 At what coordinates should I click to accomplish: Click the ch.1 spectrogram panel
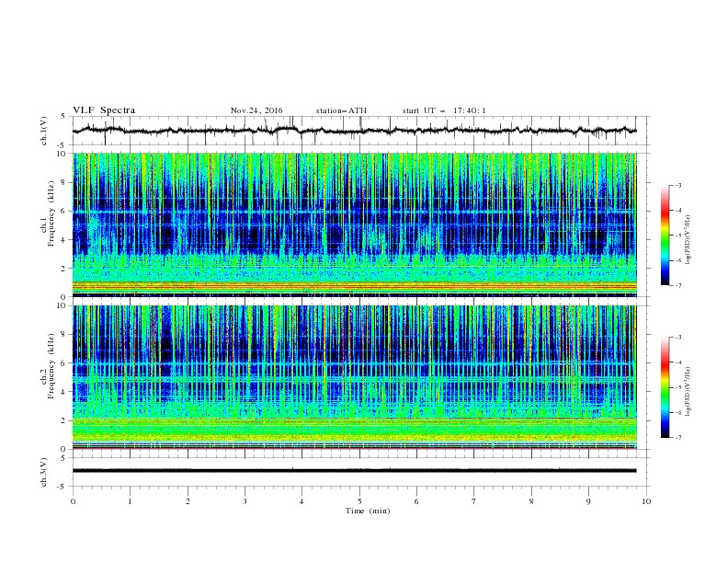(x=355, y=224)
